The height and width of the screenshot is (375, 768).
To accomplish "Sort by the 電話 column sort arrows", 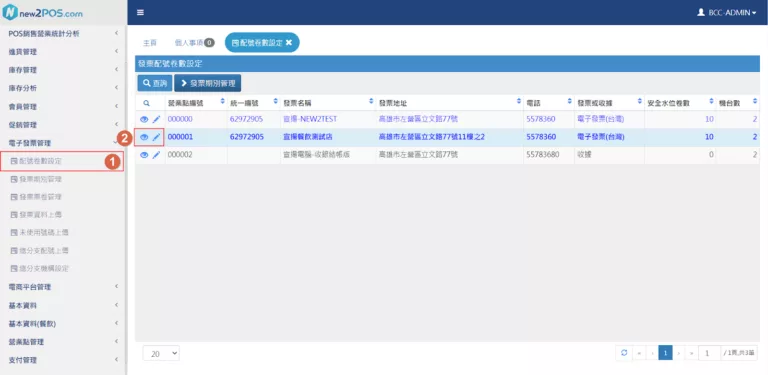I will (570, 101).
